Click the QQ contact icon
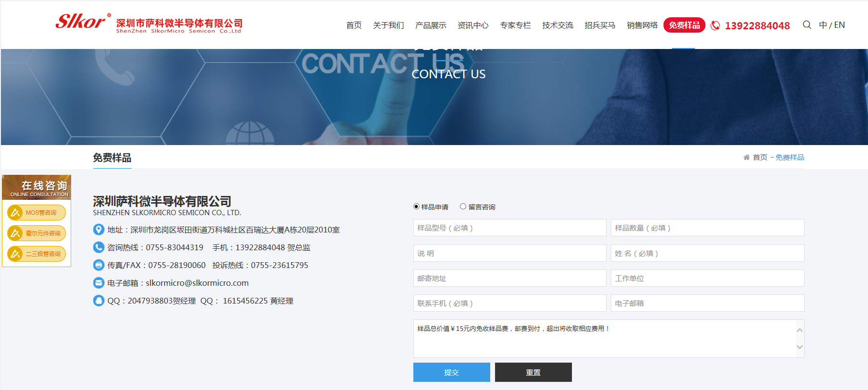868x390 pixels. (x=99, y=301)
